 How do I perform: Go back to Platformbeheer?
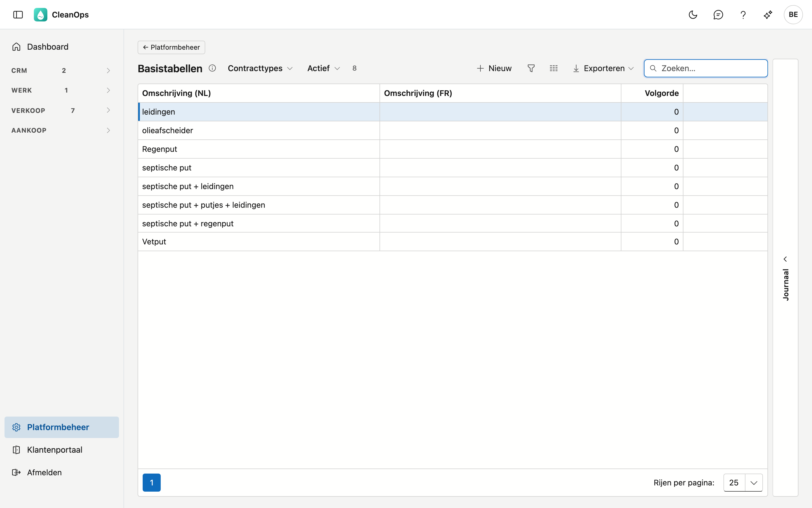[x=171, y=47]
